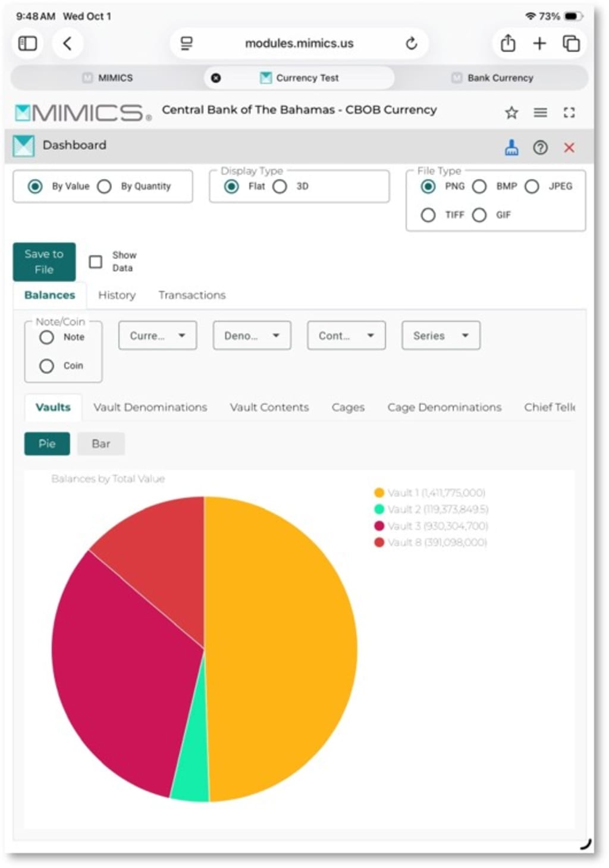609x868 pixels.
Task: Select BMP file type
Action: coord(479,186)
